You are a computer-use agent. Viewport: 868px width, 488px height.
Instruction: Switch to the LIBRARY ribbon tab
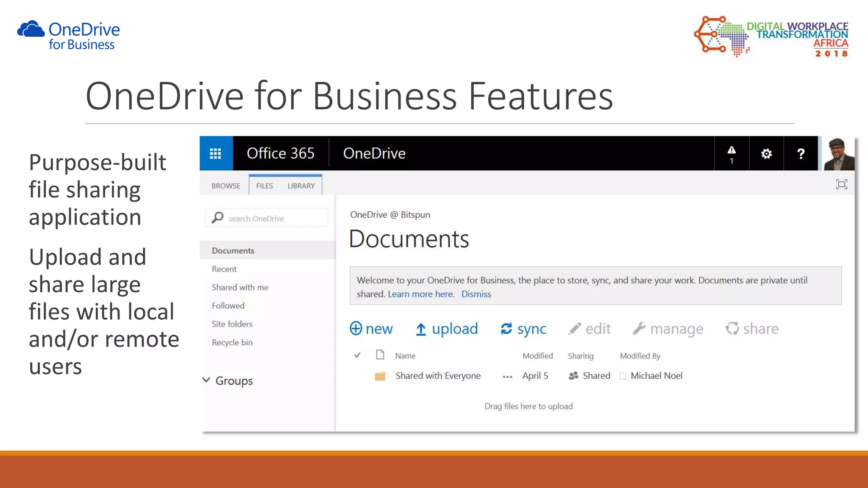301,186
